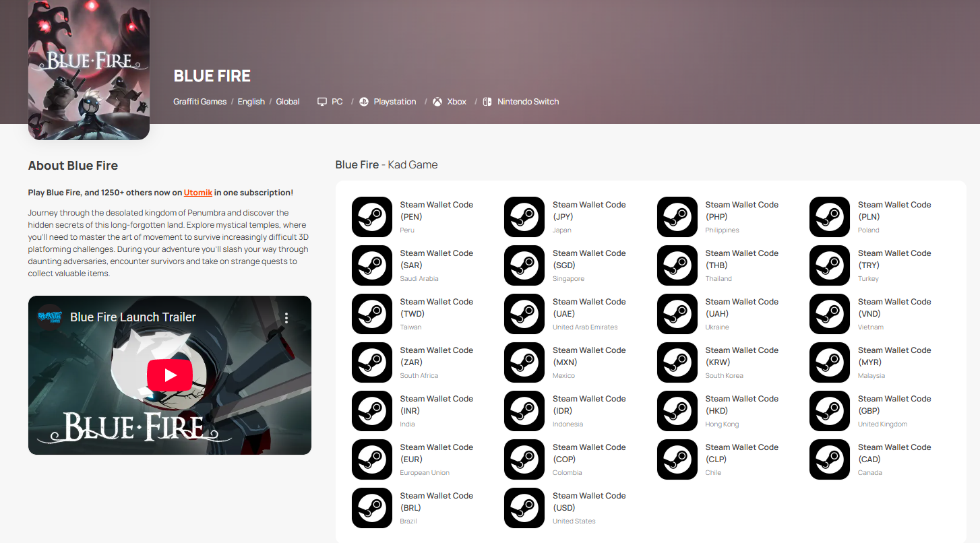
Task: Play the Blue Fire Launch Trailer
Action: click(169, 375)
